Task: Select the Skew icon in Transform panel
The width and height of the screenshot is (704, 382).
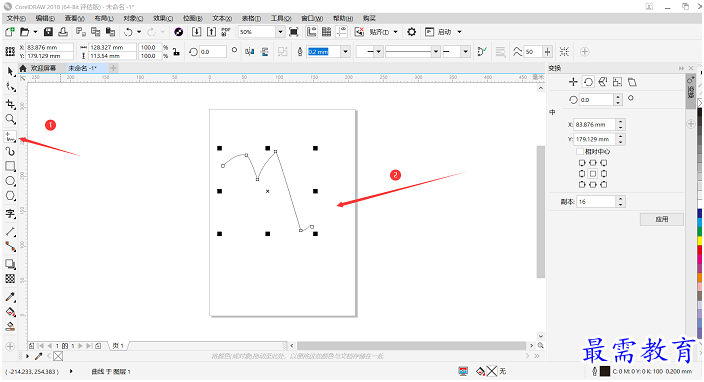Action: coord(632,82)
